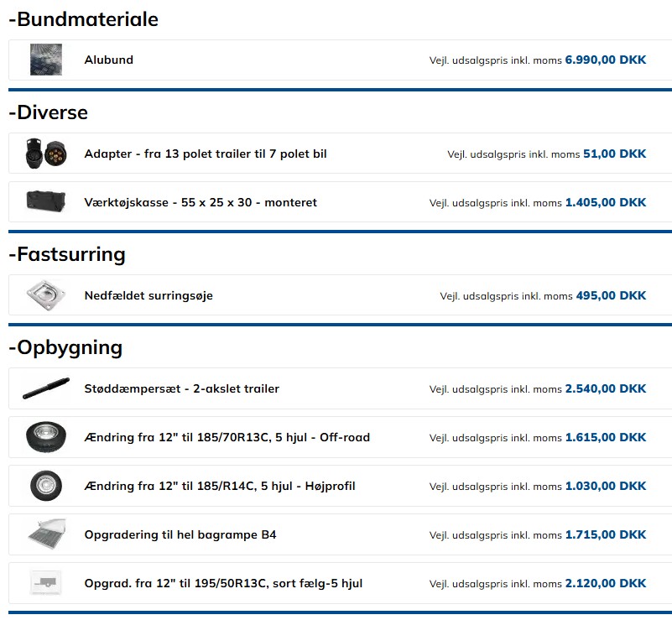Click the 13-to-7 pin adapter image
This screenshot has height=620, width=672.
(46, 154)
